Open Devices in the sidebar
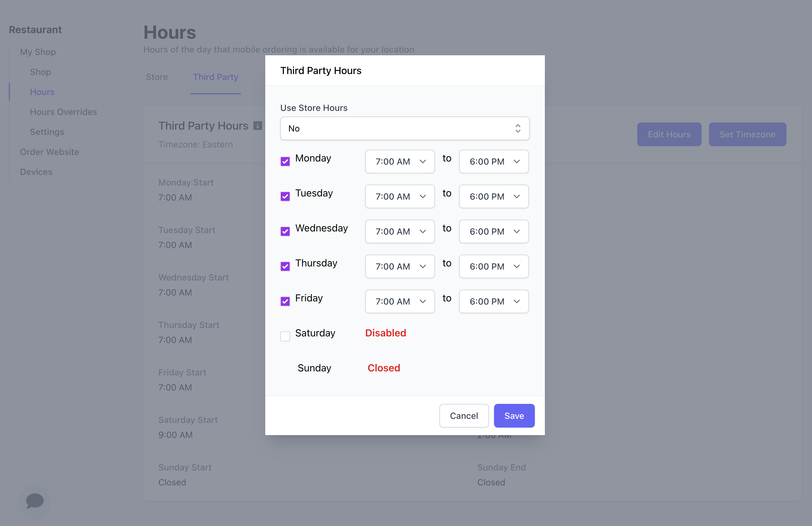 (x=36, y=172)
